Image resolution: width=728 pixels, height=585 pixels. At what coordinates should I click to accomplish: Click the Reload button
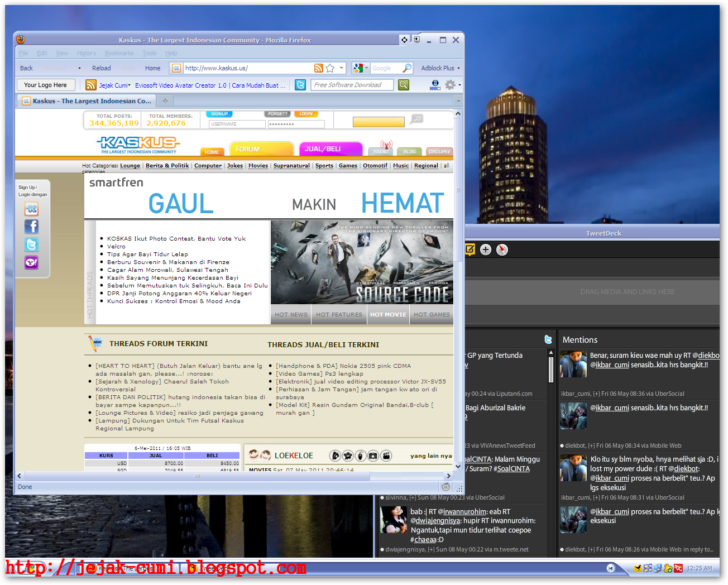101,68
